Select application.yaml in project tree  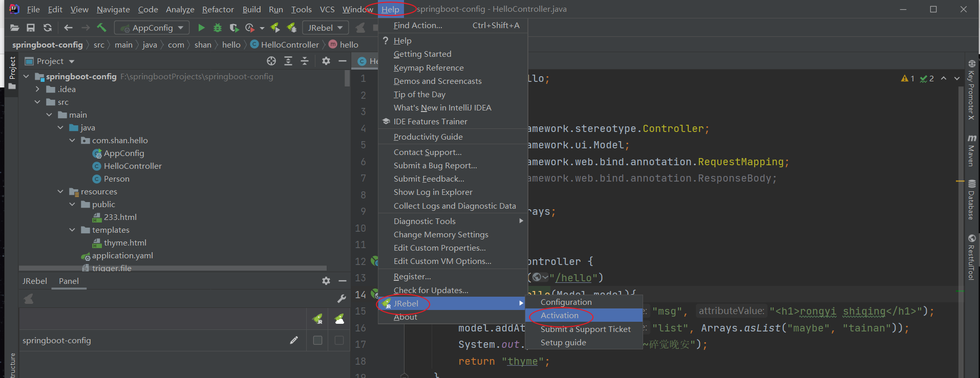tap(117, 255)
